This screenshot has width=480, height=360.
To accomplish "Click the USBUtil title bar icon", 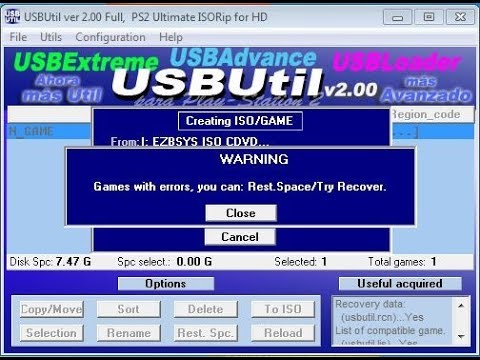I will tap(13, 17).
